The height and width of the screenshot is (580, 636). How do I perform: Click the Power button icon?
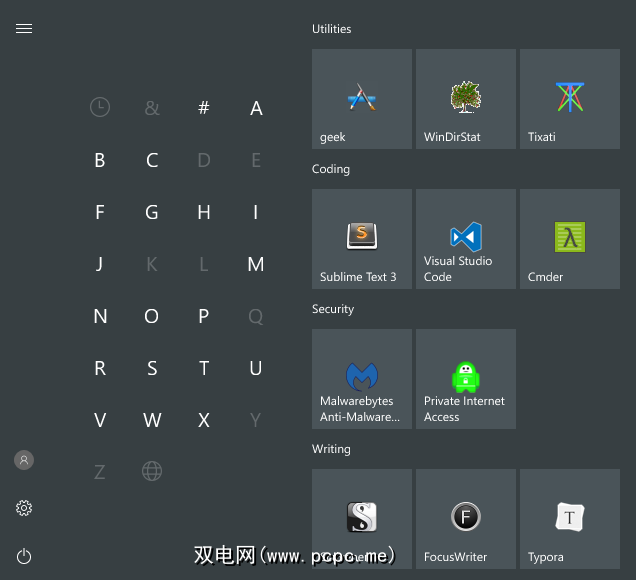click(24, 556)
